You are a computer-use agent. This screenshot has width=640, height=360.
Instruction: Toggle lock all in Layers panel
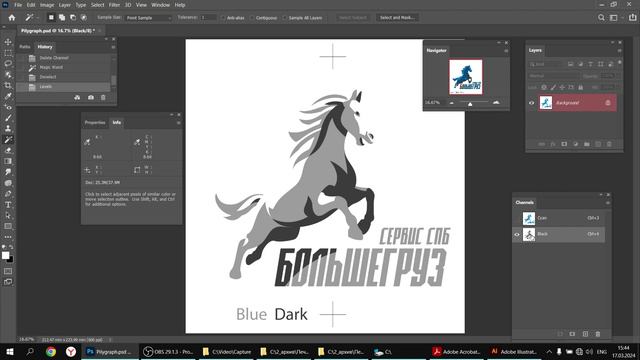click(x=580, y=87)
